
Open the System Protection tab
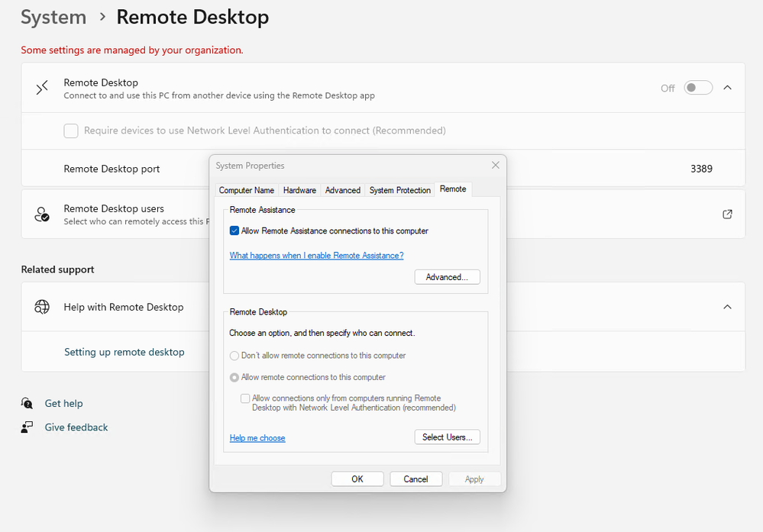tap(399, 190)
